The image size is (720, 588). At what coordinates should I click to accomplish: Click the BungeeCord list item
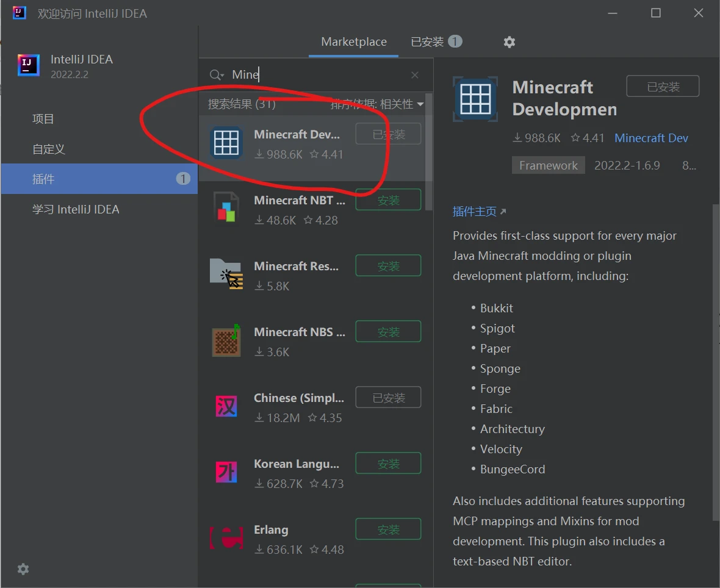513,469
